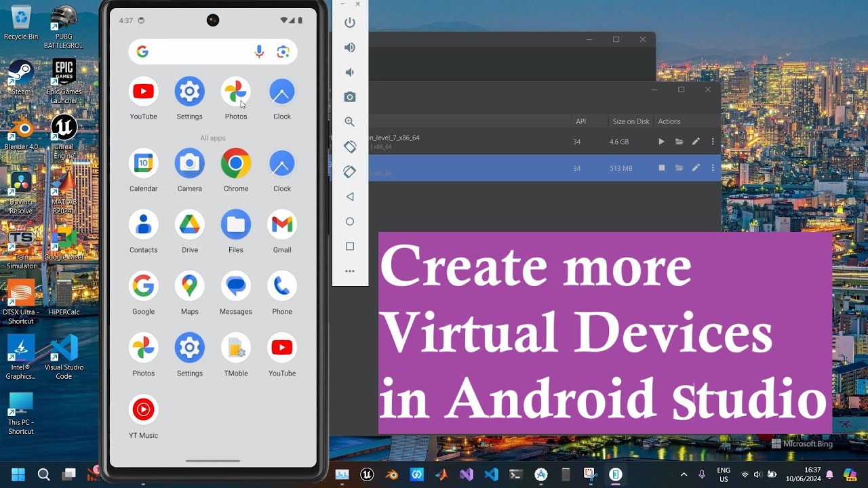Open Blender 4.0 desktop shortcut
Screen dimensions: 868x488
pos(21,133)
